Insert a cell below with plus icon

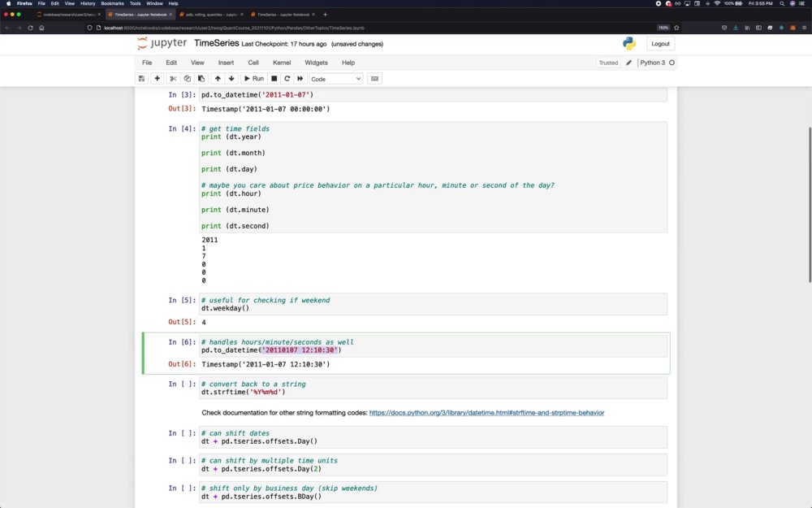click(158, 79)
